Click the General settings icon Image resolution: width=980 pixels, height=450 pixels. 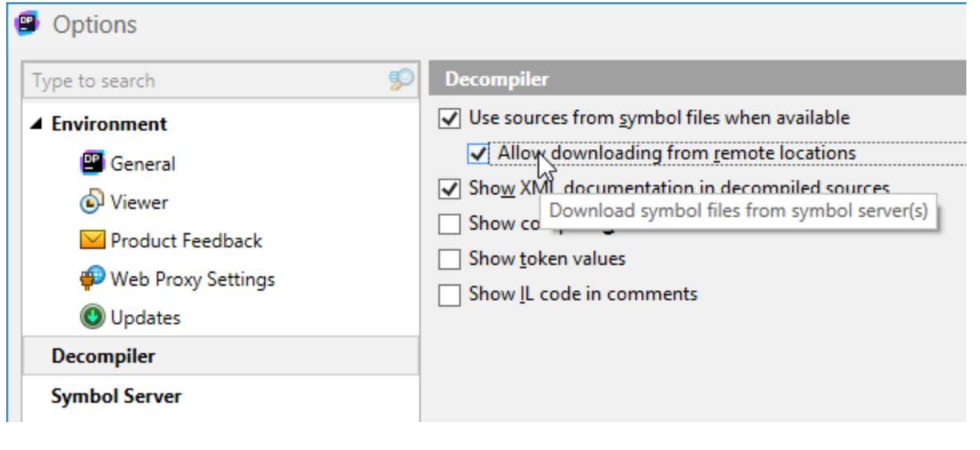tap(93, 163)
